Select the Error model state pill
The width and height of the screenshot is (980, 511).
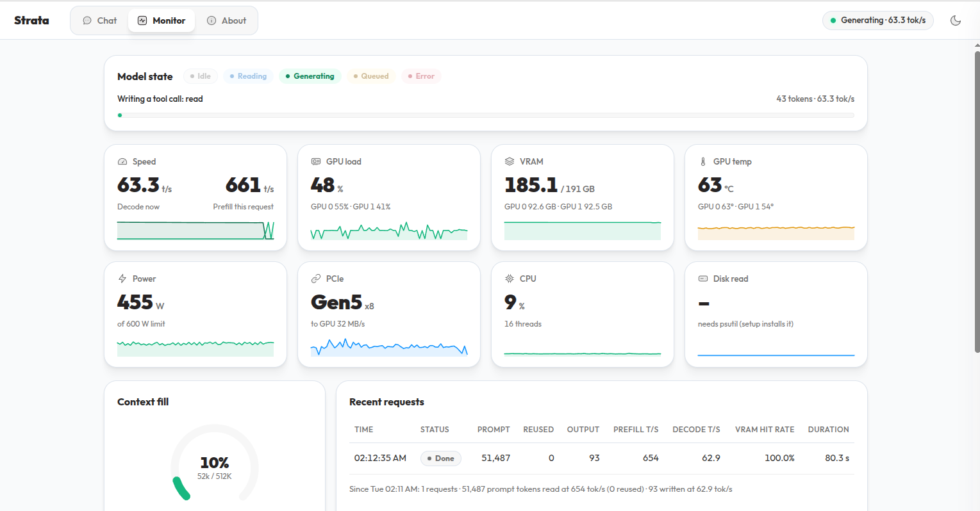click(x=421, y=76)
